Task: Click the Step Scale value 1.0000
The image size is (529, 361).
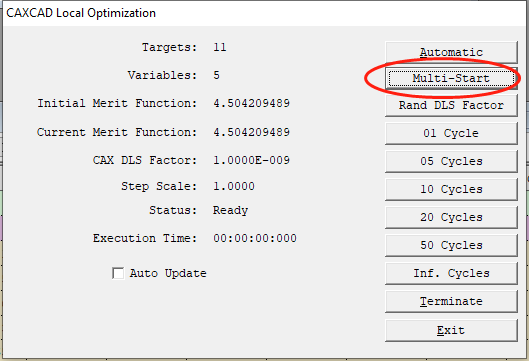Action: click(x=234, y=186)
